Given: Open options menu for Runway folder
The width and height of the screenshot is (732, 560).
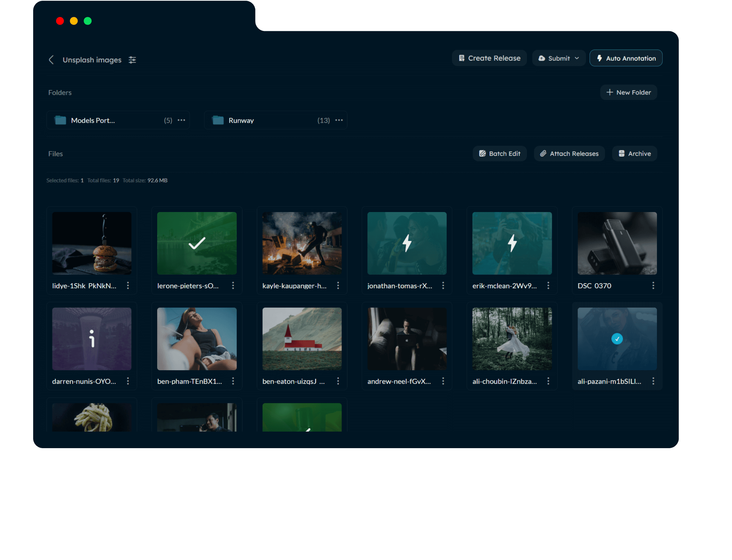Looking at the screenshot, I should point(339,121).
